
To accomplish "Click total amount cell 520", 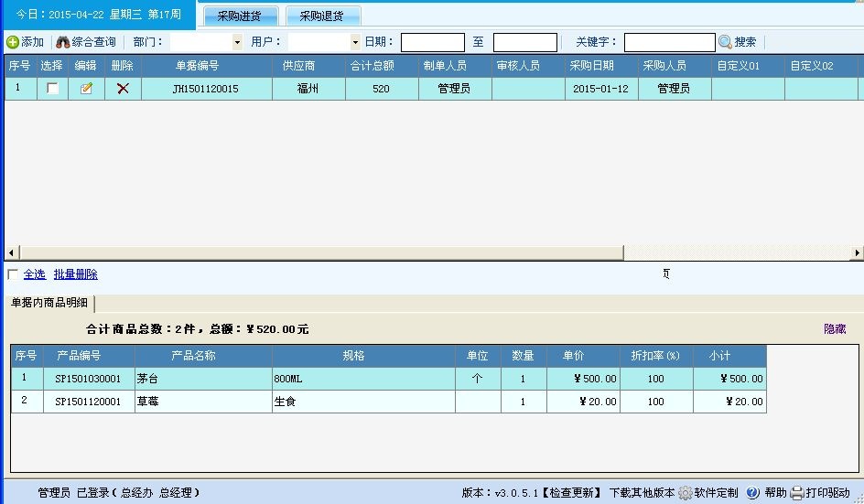I will [x=381, y=89].
